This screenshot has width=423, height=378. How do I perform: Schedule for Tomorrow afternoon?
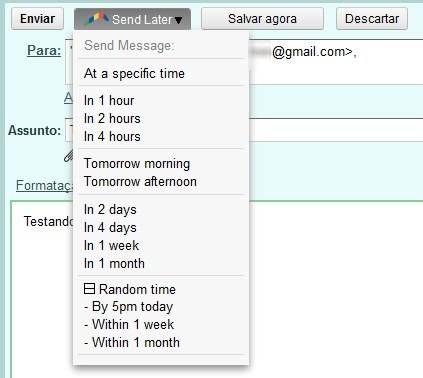[x=140, y=182]
